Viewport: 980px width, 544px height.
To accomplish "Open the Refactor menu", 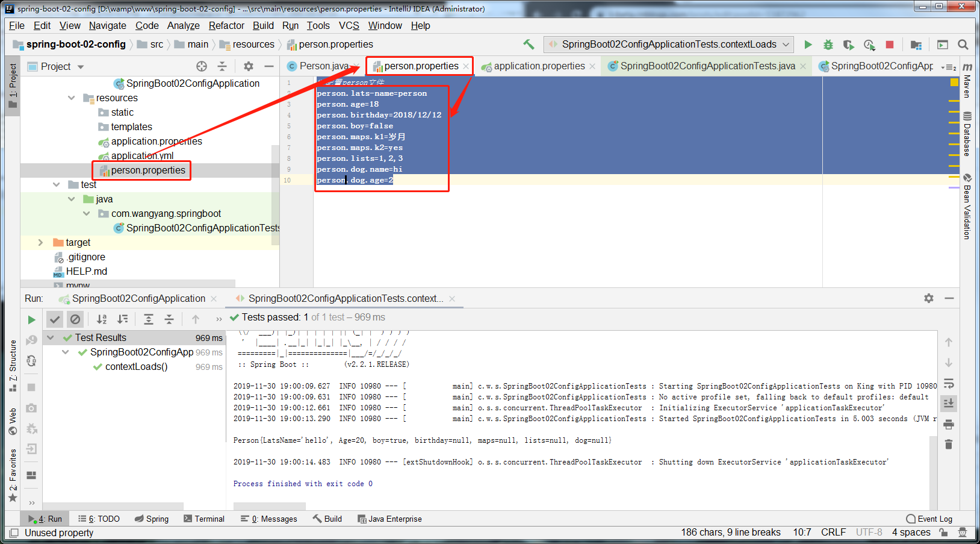I will click(x=226, y=25).
